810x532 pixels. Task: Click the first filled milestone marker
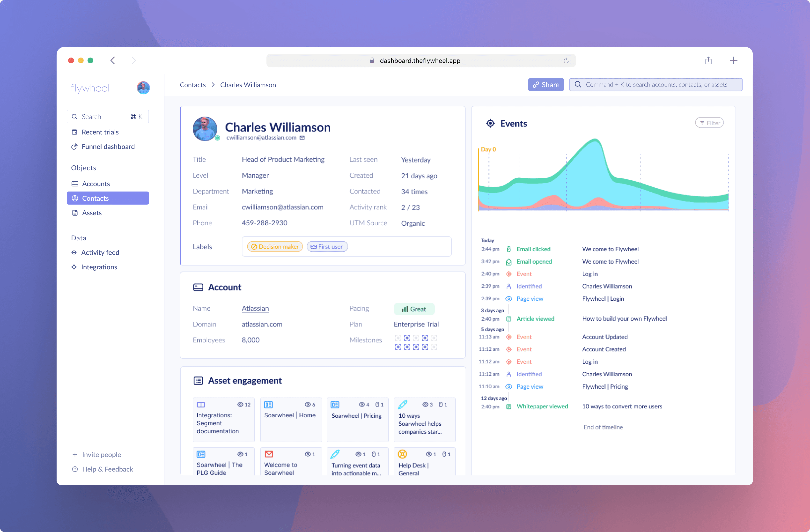[407, 338]
